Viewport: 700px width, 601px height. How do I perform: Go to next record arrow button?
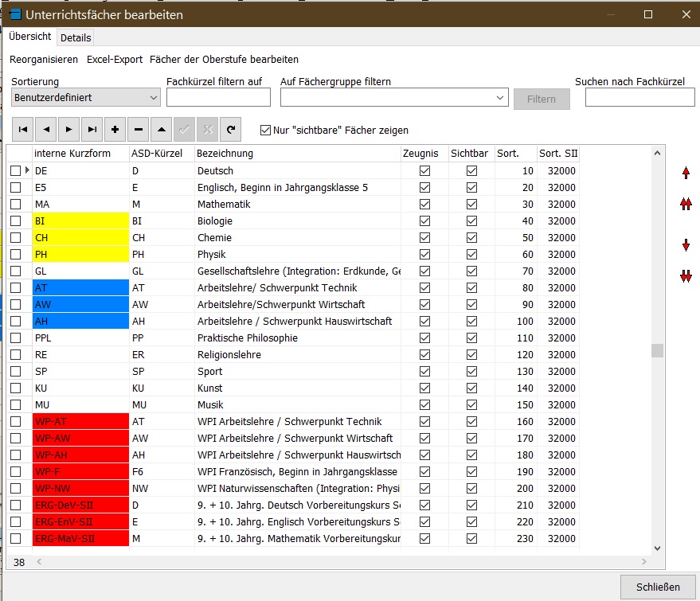(x=69, y=130)
